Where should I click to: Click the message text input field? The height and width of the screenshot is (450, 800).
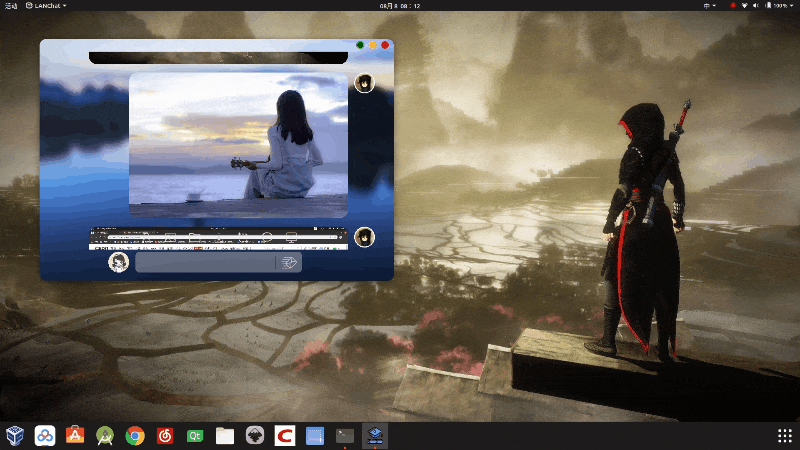(x=206, y=263)
